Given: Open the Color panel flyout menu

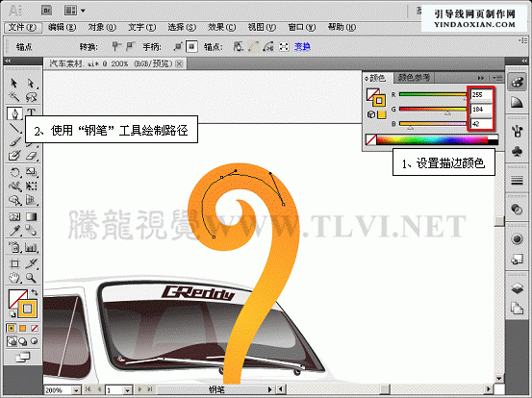Looking at the screenshot, I should click(x=497, y=78).
